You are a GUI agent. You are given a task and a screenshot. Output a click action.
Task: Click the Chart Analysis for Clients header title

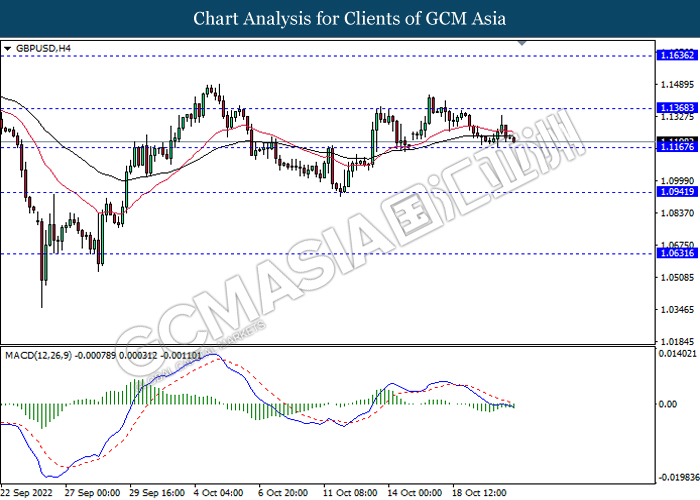(x=350, y=18)
